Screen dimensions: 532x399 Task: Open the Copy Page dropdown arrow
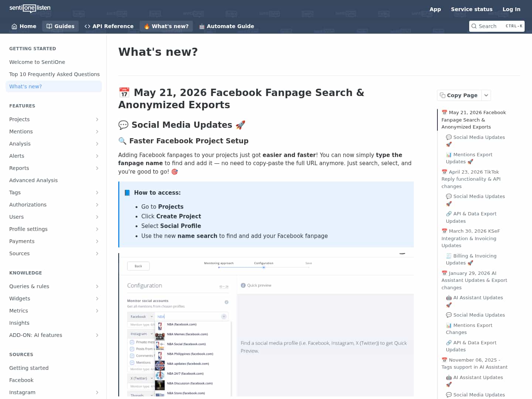[x=486, y=95]
